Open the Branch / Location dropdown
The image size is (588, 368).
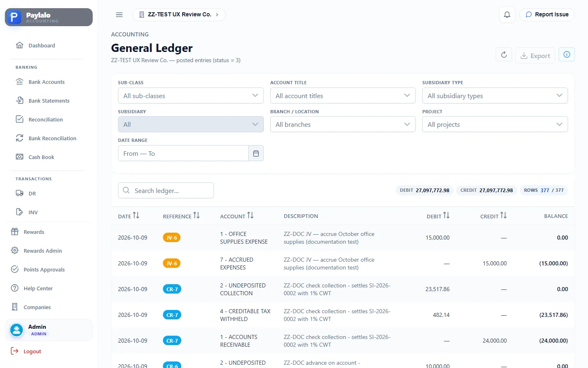(343, 124)
